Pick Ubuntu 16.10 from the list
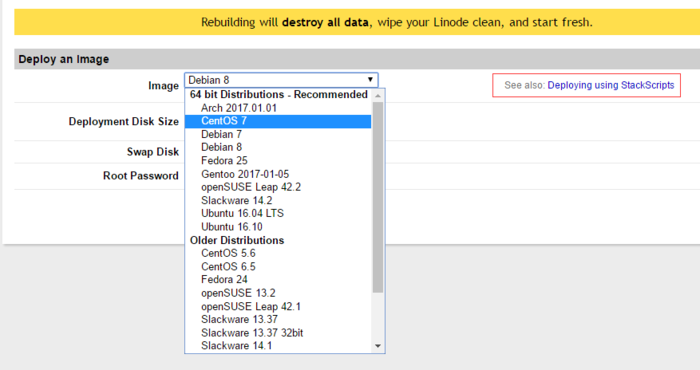 (278, 227)
